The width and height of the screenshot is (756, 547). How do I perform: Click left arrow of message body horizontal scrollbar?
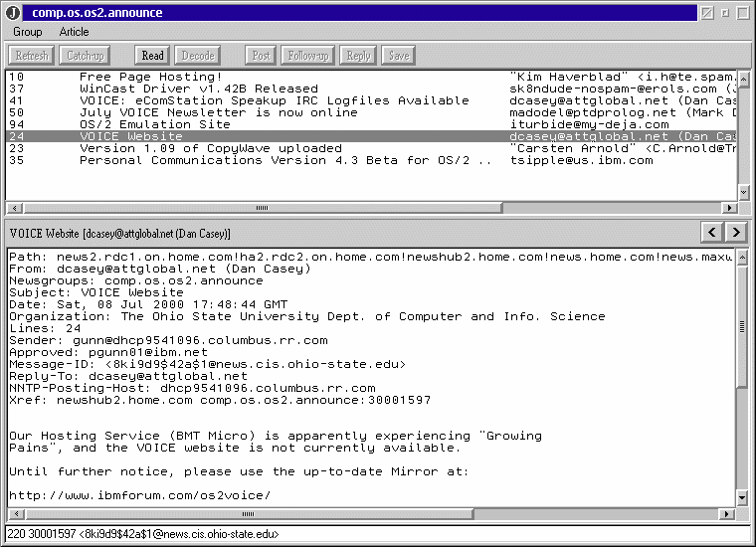click(16, 514)
